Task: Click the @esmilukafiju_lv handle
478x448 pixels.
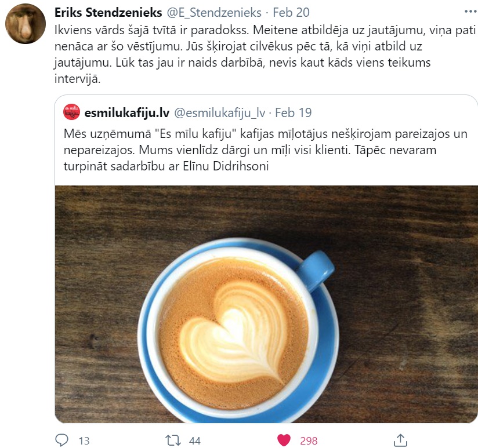Action: pyautogui.click(x=219, y=112)
